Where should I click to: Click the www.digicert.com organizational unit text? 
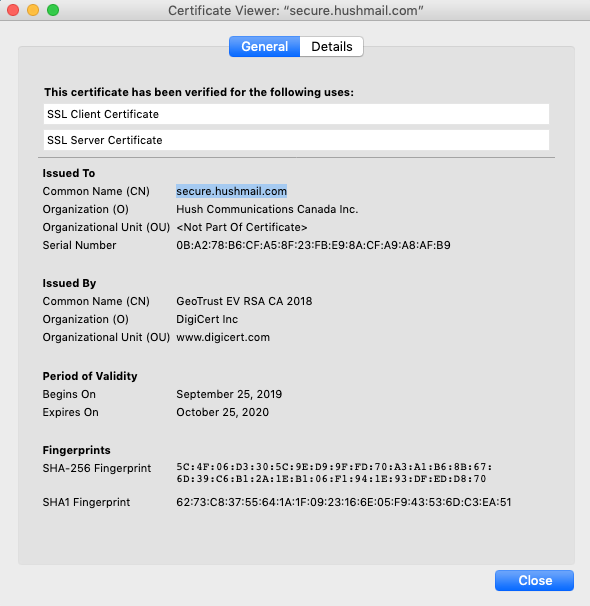tap(223, 337)
